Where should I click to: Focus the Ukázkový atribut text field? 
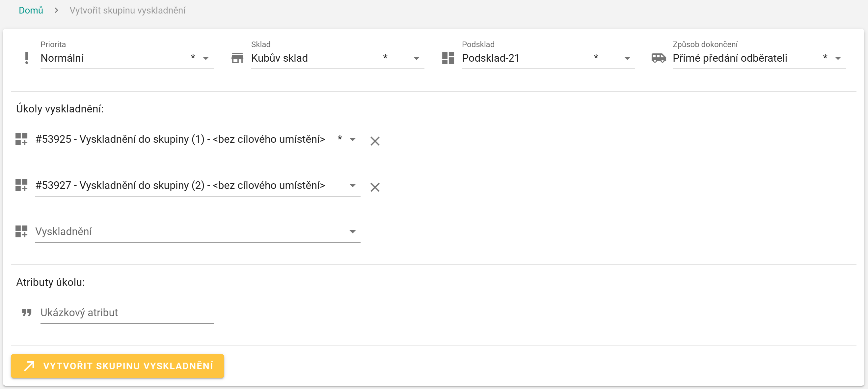(x=127, y=313)
